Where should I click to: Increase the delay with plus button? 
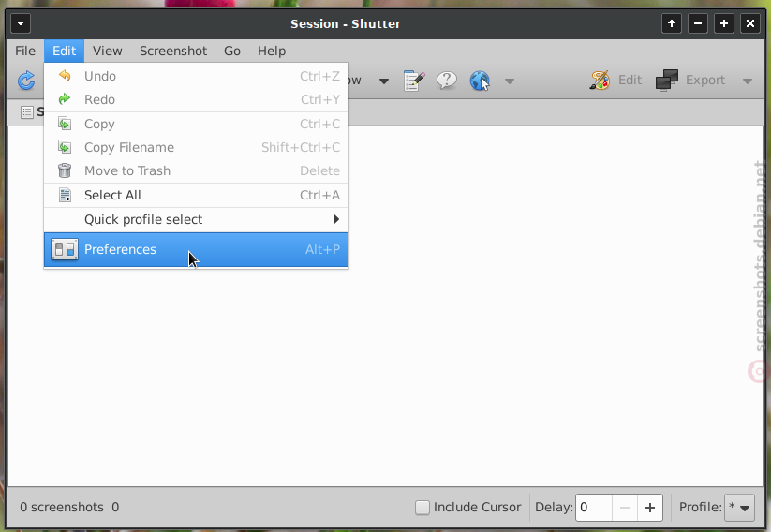(650, 508)
